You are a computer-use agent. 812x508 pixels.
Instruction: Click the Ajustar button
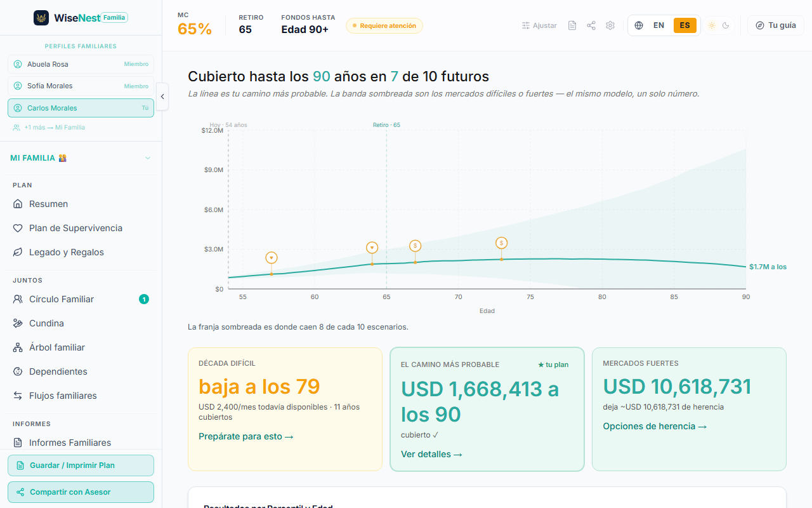pos(539,25)
